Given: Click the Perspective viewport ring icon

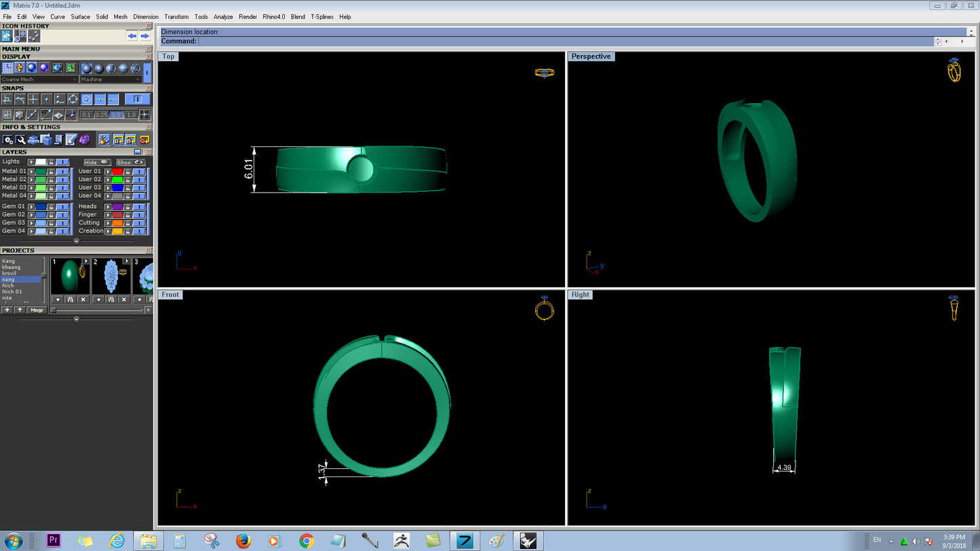Looking at the screenshot, I should (954, 70).
